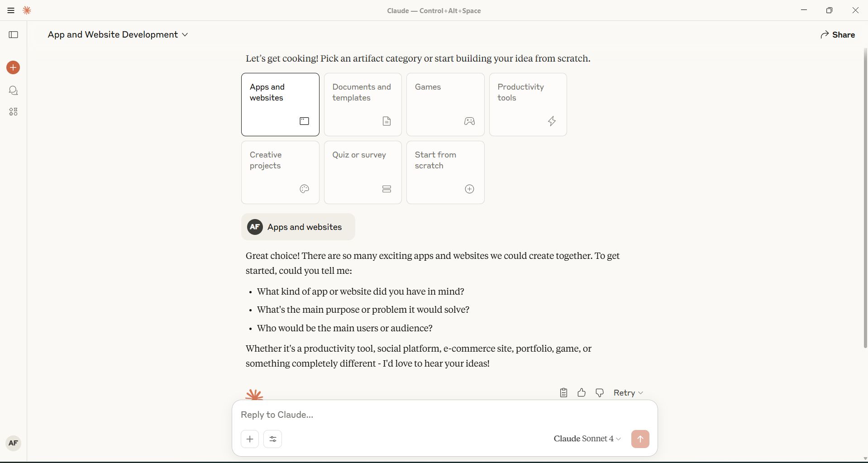Click the 'Great choice!' paragraph text
The image size is (868, 463).
[433, 263]
